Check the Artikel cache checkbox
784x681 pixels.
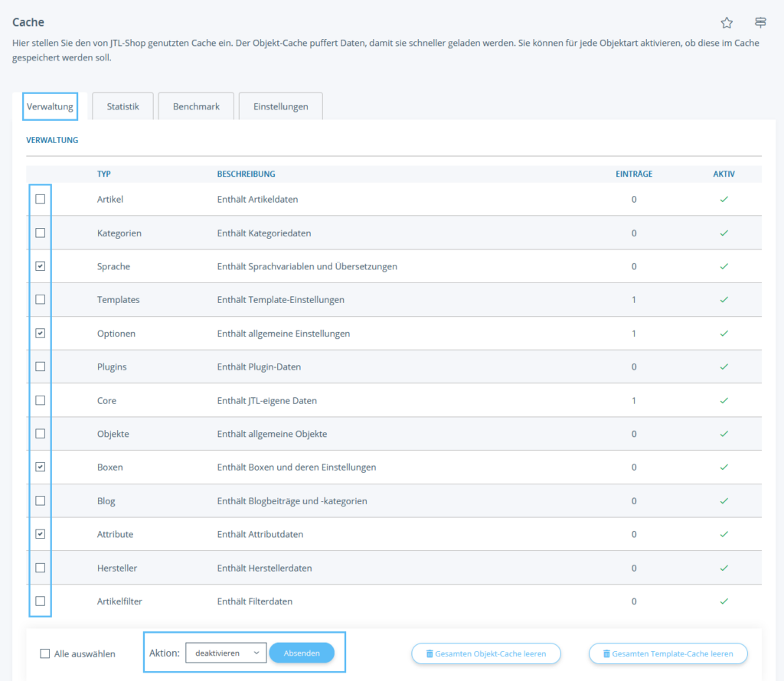coord(41,199)
